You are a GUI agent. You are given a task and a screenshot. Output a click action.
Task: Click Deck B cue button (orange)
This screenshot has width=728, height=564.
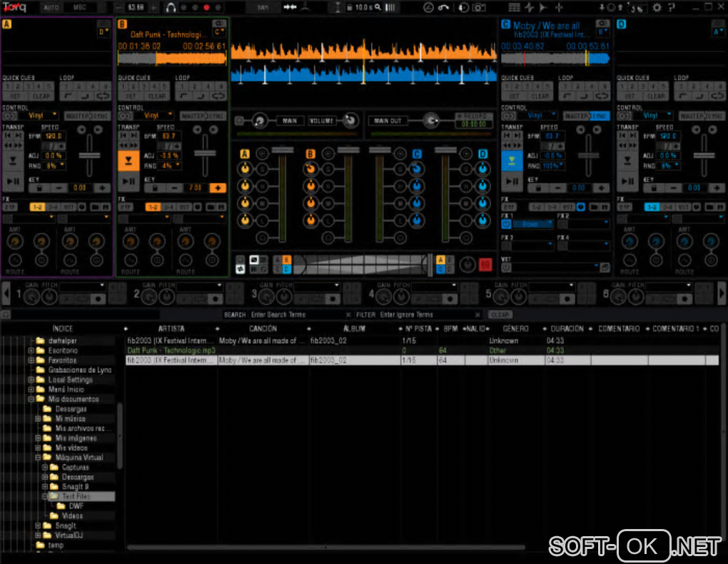point(128,161)
